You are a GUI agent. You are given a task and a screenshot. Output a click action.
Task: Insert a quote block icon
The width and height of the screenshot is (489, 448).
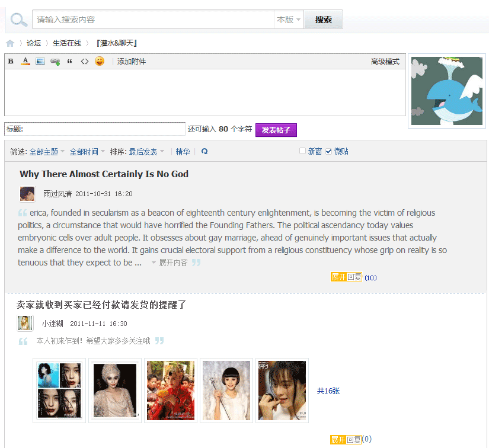(x=69, y=62)
